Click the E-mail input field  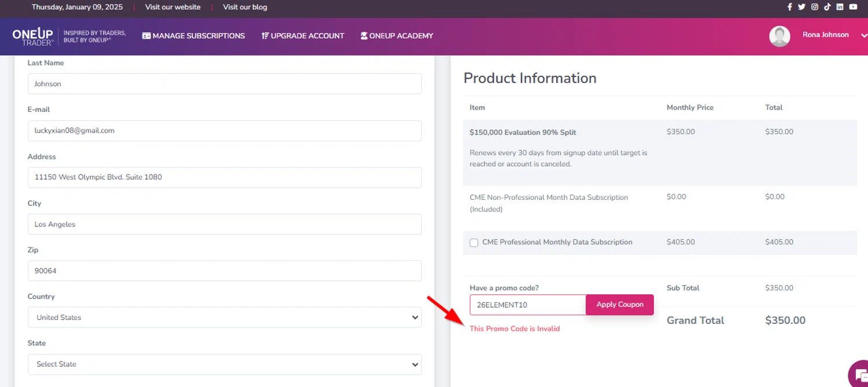click(x=225, y=130)
